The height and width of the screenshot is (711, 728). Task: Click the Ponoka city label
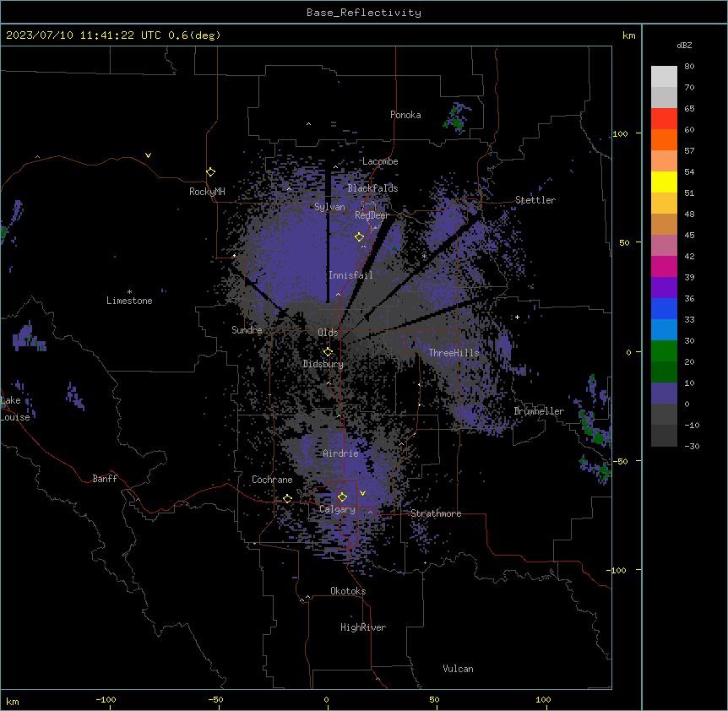pyautogui.click(x=405, y=115)
